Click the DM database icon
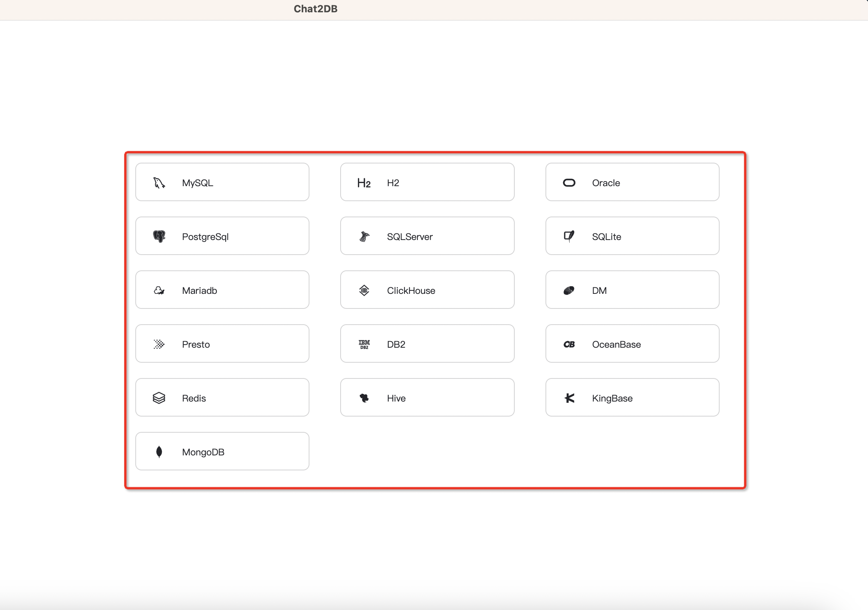868x610 pixels. (569, 290)
